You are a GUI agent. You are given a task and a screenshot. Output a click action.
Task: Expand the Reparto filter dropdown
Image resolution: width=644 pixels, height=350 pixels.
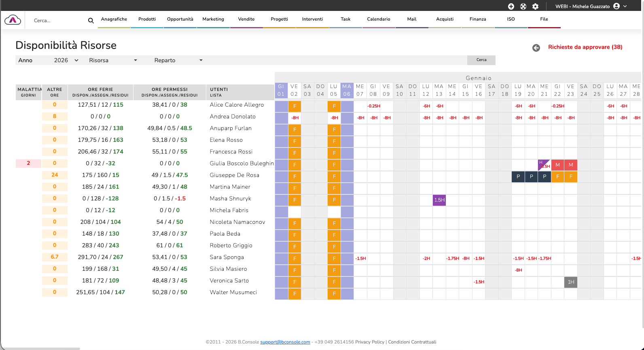[178, 60]
